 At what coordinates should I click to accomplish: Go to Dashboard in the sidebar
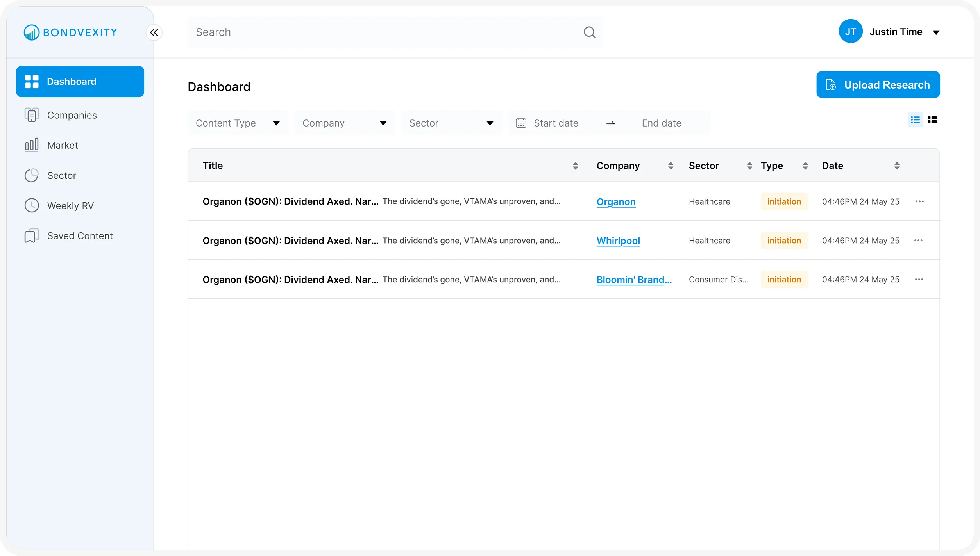[80, 82]
